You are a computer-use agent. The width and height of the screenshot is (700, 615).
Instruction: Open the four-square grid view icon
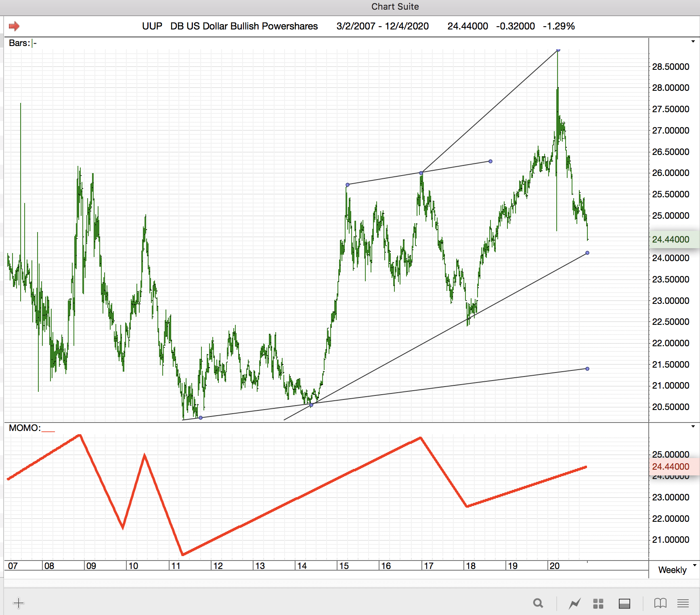point(598,603)
